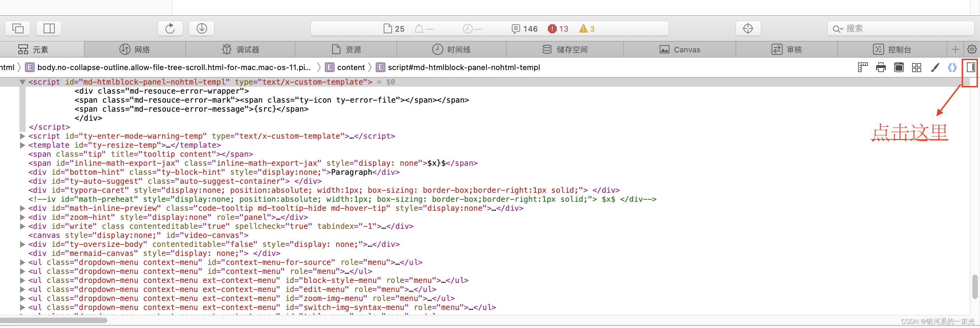The image size is (980, 328).
Task: Show the 13 errors in console
Action: click(558, 28)
